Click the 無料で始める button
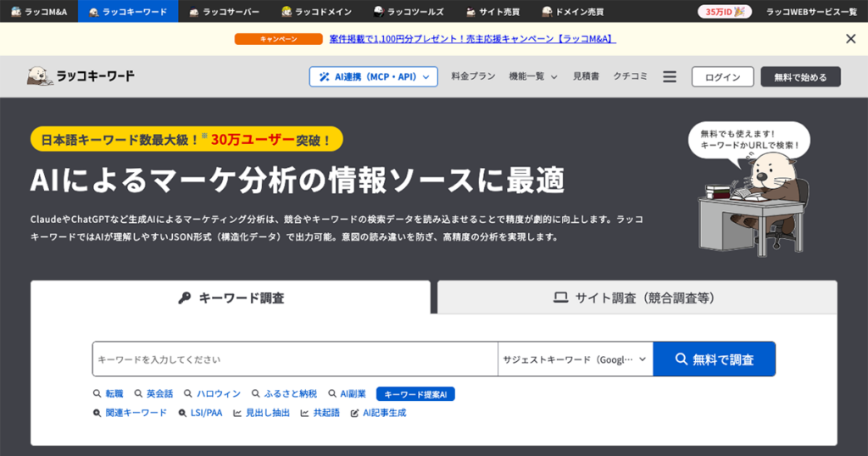 point(800,77)
